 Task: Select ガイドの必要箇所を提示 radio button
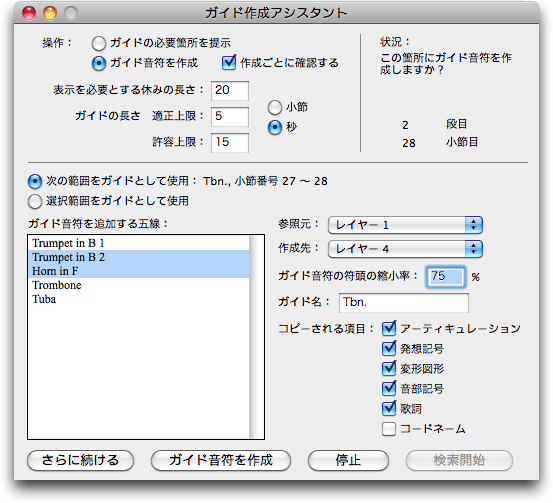99,44
